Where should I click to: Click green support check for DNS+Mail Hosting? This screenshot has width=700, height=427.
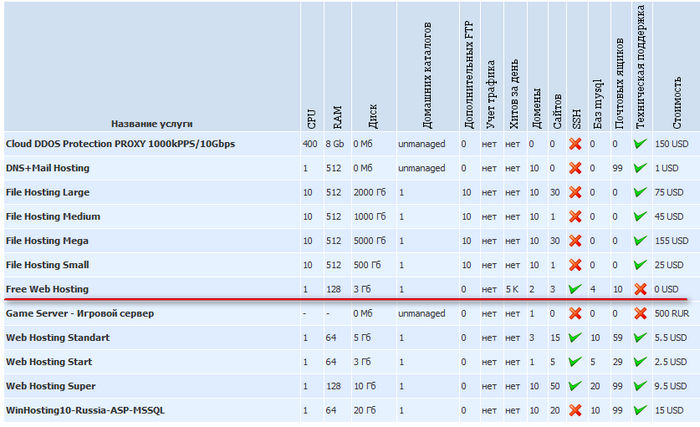click(640, 167)
